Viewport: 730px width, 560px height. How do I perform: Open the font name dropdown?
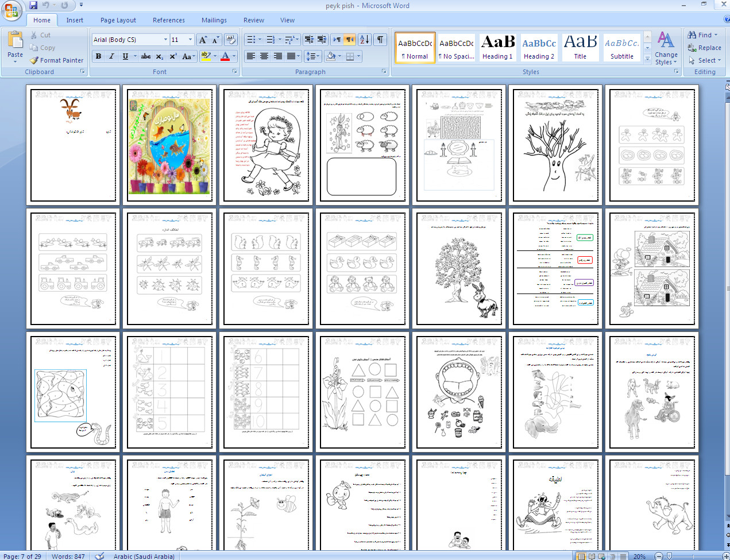tap(165, 40)
